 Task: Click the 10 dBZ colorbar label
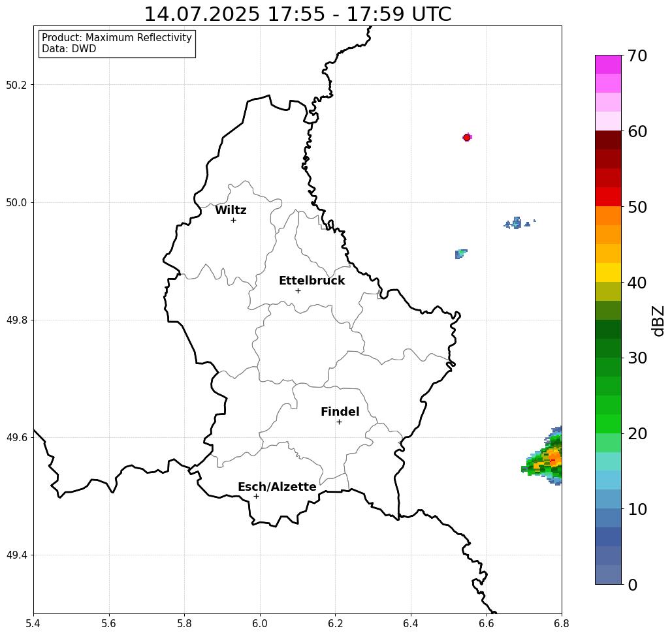tap(637, 509)
